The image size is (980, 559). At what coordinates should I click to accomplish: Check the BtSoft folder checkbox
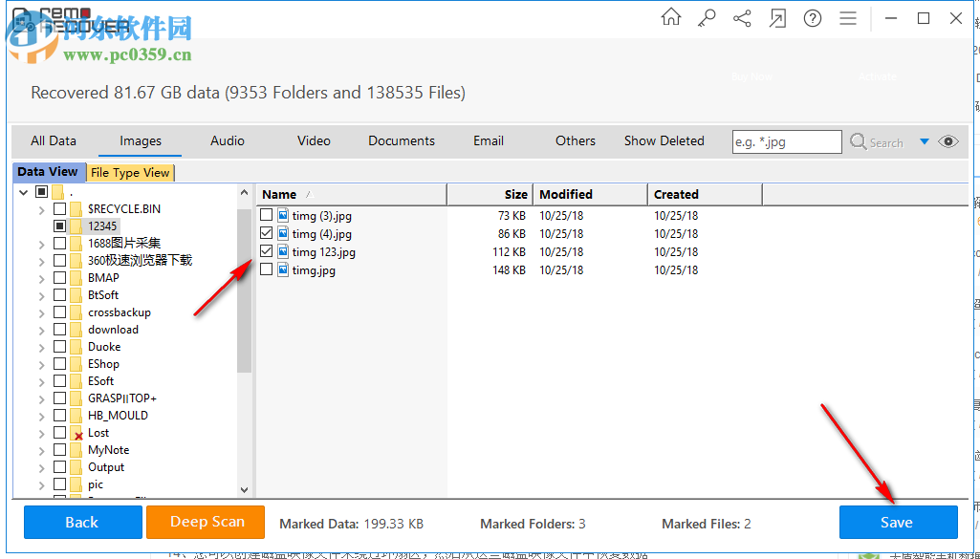(x=59, y=295)
